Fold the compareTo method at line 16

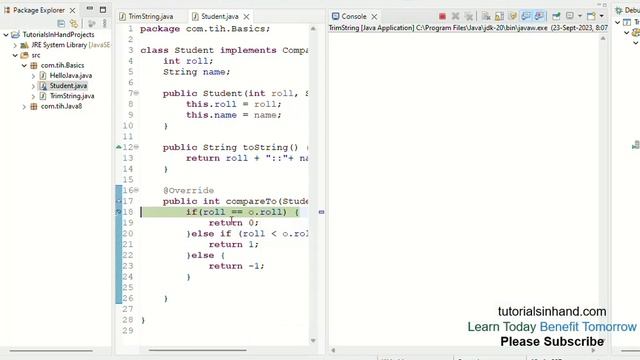tap(136, 190)
